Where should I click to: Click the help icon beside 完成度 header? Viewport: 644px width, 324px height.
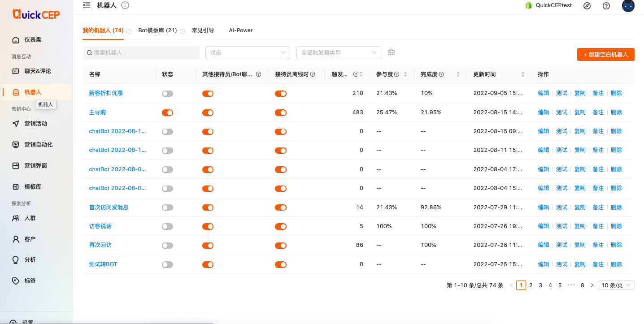(x=441, y=74)
